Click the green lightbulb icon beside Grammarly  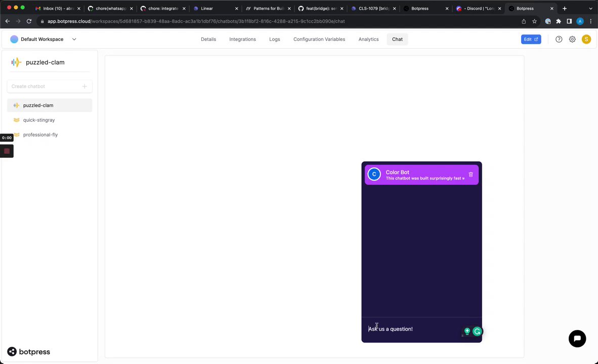click(467, 331)
